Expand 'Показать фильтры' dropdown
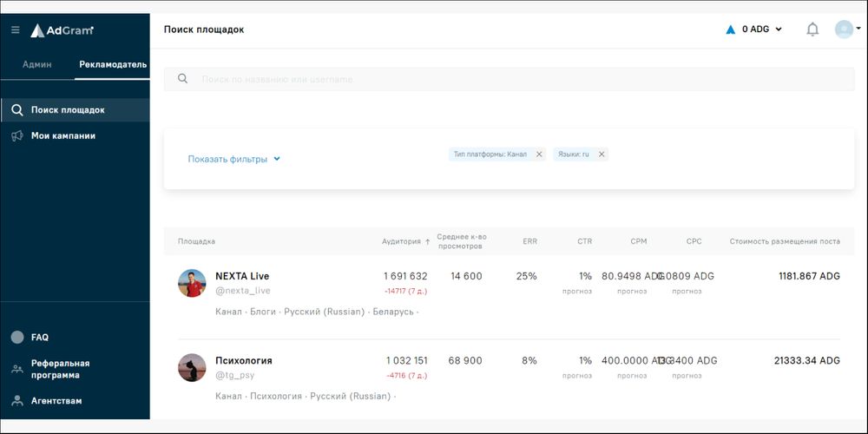This screenshot has height=434, width=868. tap(234, 159)
